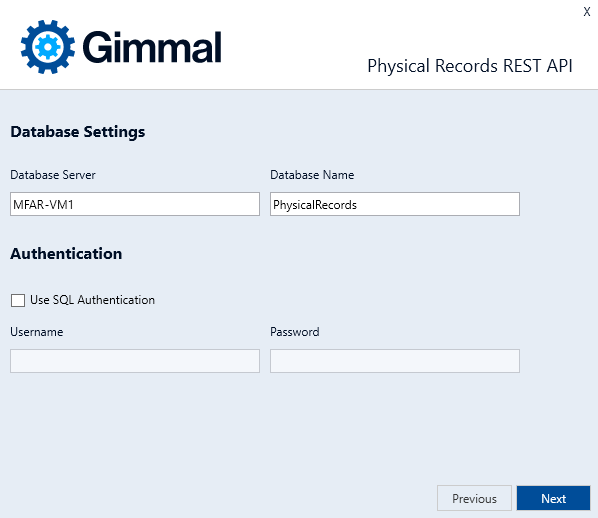
Task: Click into the Username input field
Action: [135, 361]
